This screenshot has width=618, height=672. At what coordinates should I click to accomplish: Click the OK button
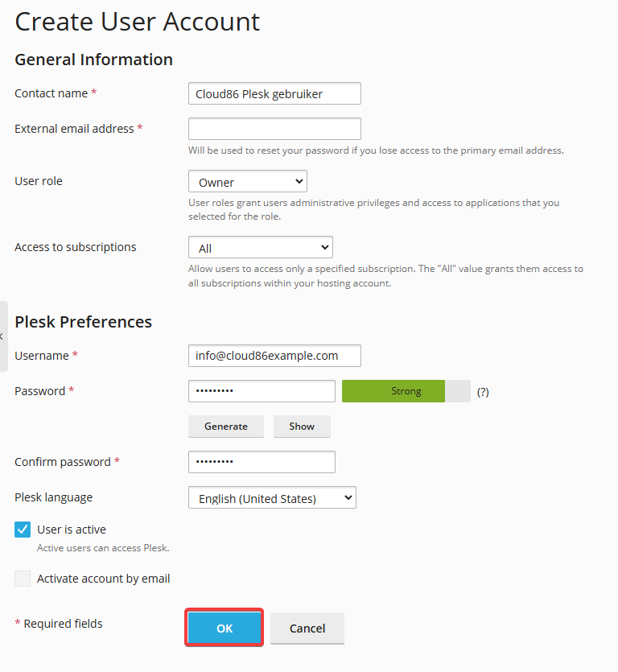[x=225, y=628]
